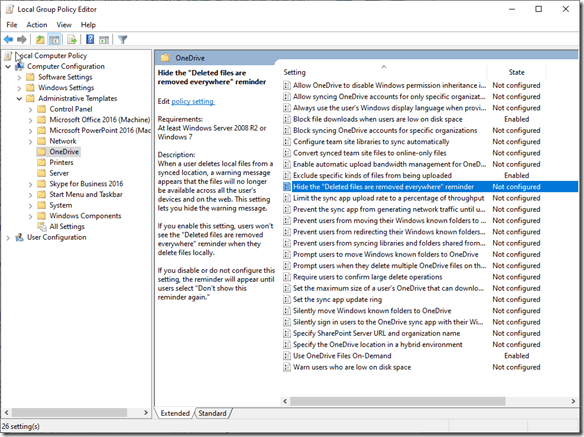This screenshot has height=437, width=584.
Task: Click the All Settings icon in tree
Action: (x=42, y=227)
